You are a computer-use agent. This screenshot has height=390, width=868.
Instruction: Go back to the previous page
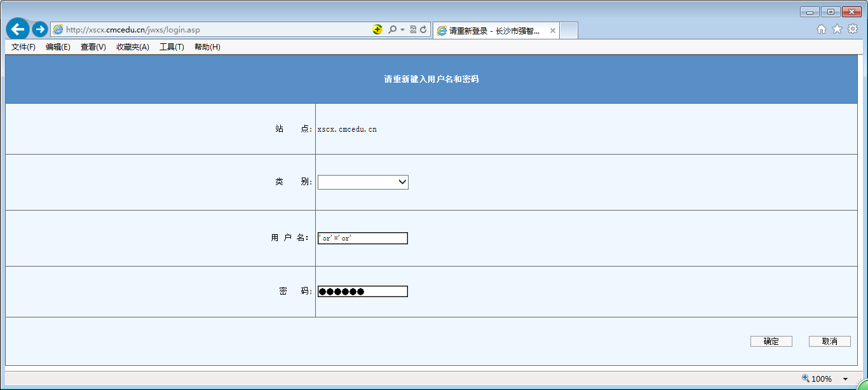coord(18,29)
